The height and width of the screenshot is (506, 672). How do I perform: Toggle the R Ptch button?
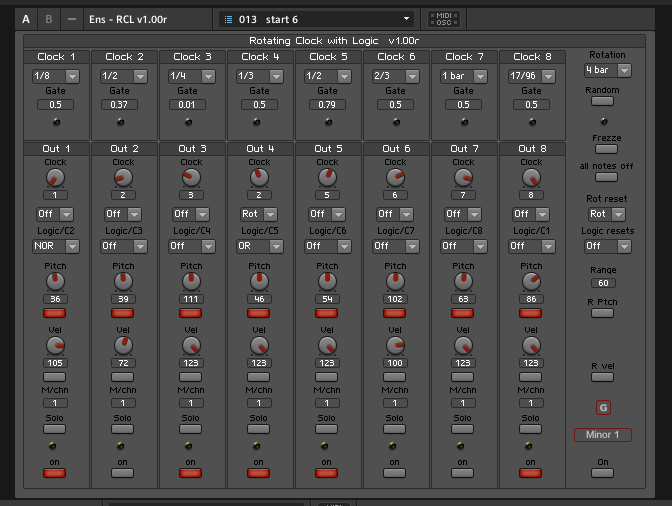coord(603,313)
